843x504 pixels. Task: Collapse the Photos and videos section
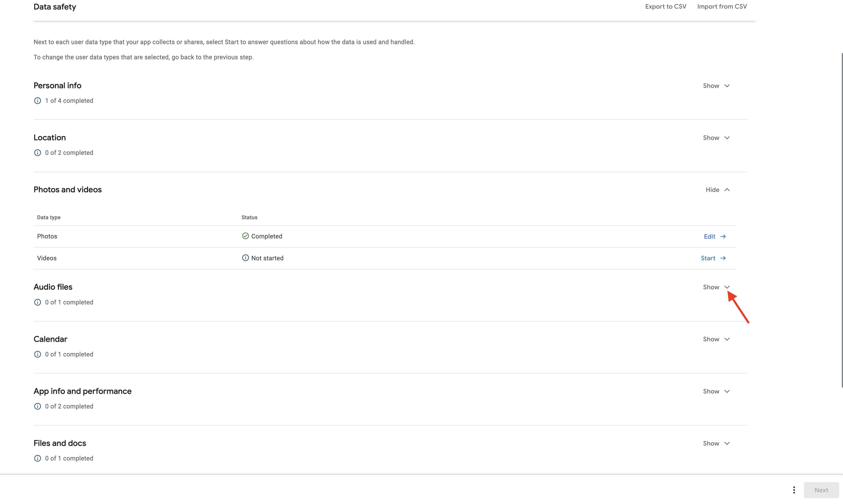tap(717, 190)
